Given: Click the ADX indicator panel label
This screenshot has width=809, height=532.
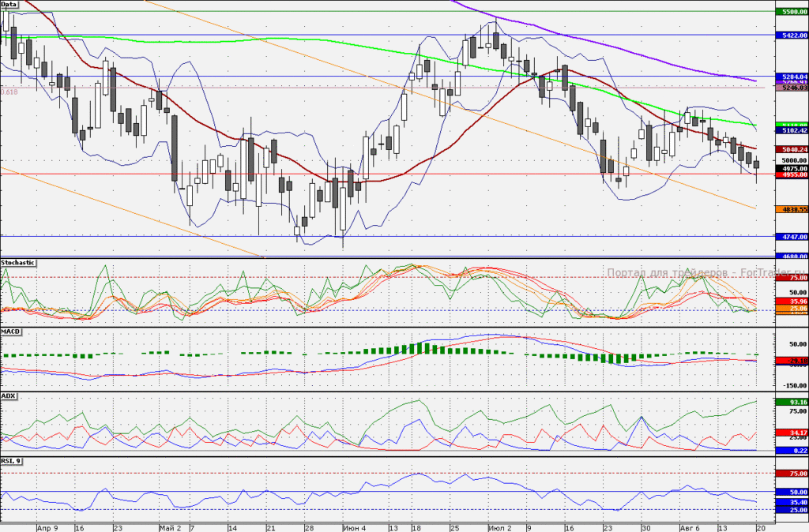Looking at the screenshot, I should [x=9, y=396].
